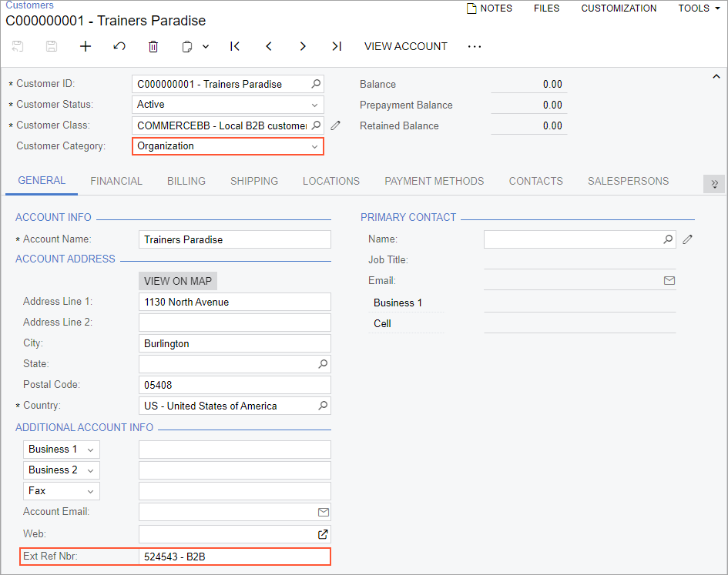
Task: Click magnifier icon in Country field
Action: (323, 406)
